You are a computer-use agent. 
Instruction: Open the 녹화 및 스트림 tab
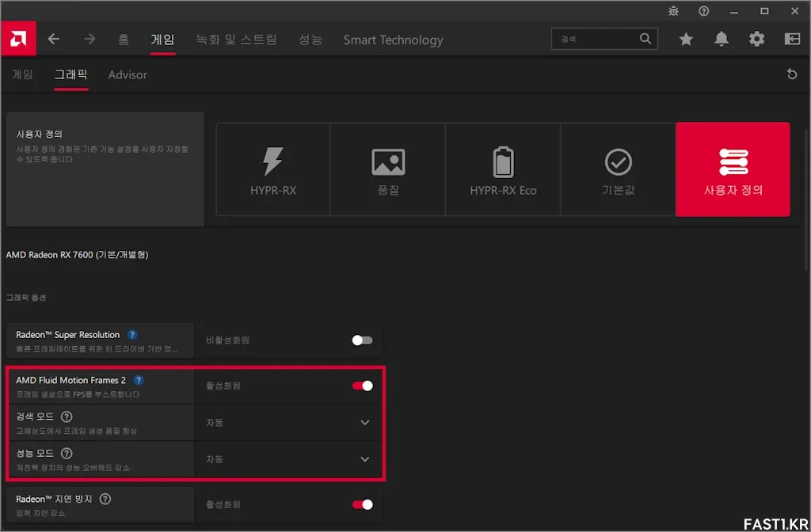coord(236,40)
